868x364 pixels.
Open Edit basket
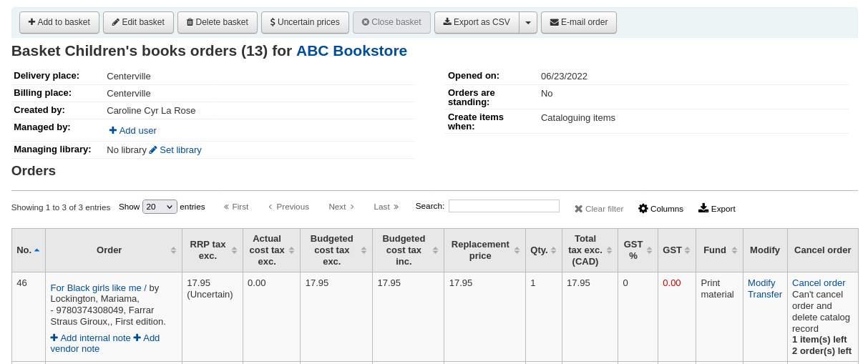point(138,22)
